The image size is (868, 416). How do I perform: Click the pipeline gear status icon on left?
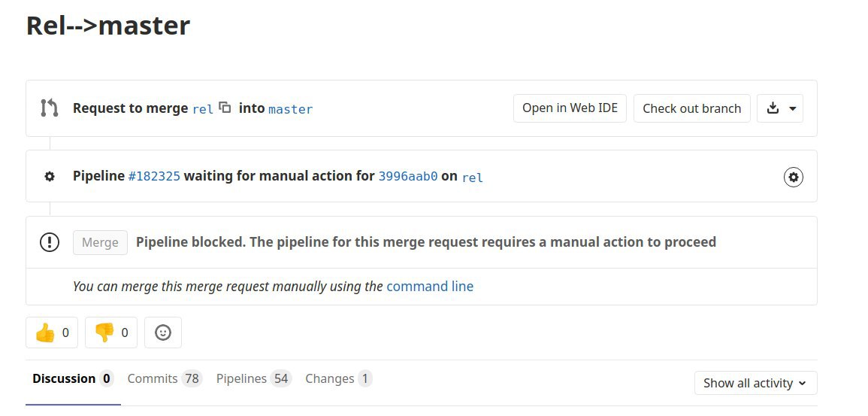[x=50, y=177]
